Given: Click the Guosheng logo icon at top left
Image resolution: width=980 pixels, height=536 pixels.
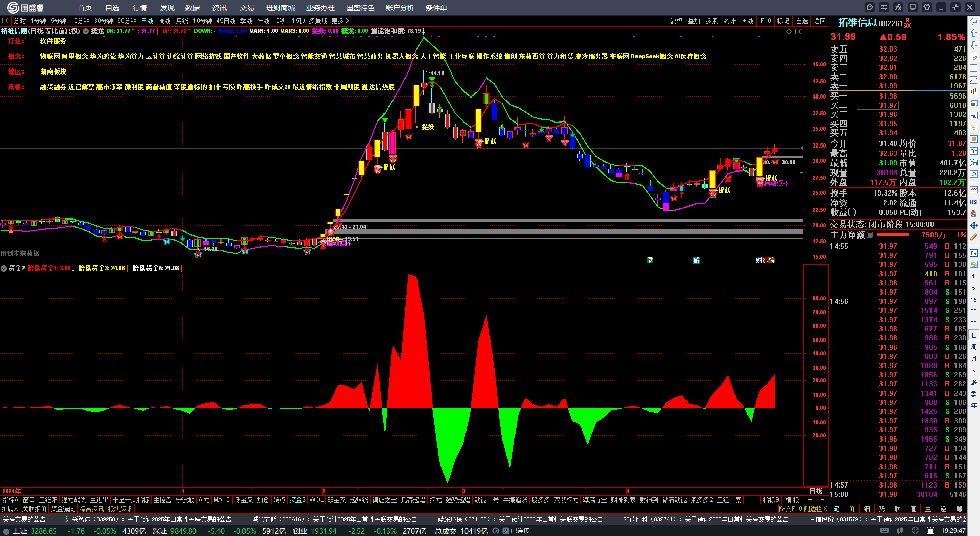Looking at the screenshot, I should pos(13,7).
